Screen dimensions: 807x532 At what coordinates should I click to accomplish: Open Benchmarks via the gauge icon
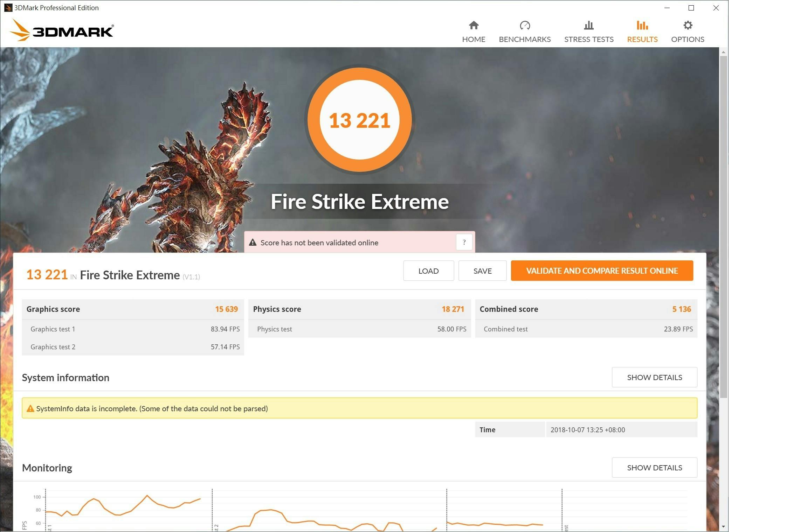(525, 25)
